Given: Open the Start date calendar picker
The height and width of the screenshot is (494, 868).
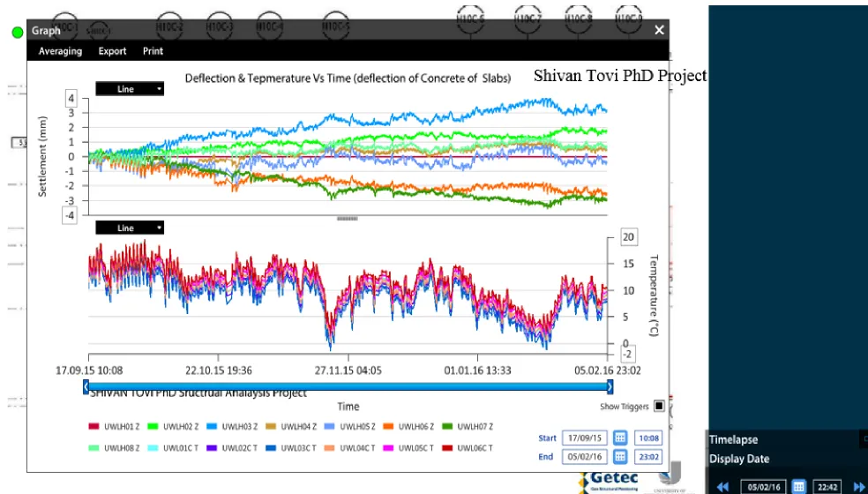Looking at the screenshot, I should pos(620,438).
